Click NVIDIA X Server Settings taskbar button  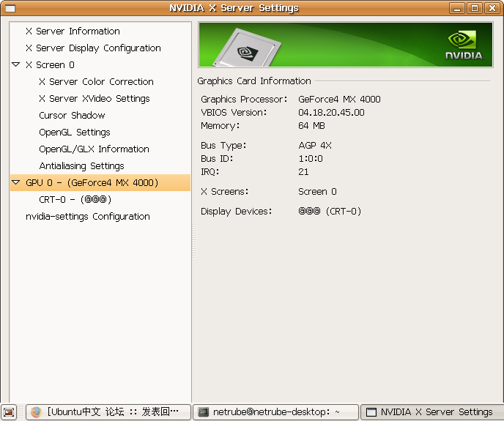click(432, 412)
